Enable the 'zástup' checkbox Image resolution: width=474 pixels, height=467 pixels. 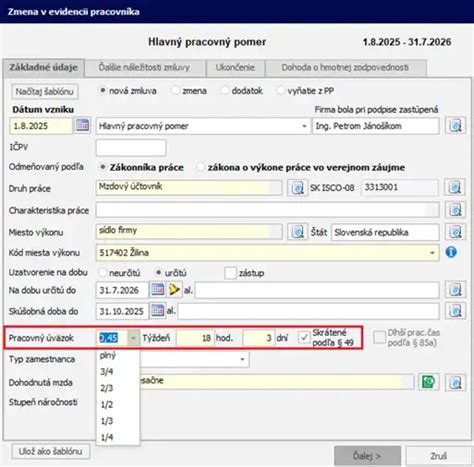(230, 273)
